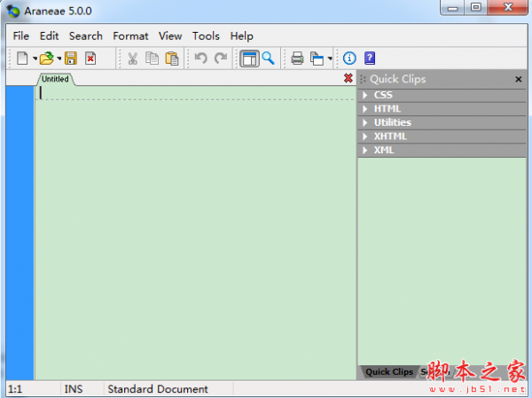
Task: Open Find with the magnifier icon
Action: pyautogui.click(x=268, y=59)
